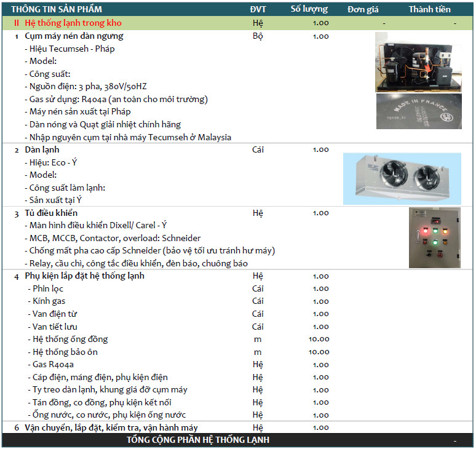Click the condensing unit product photo
Viewport: 476px width, 449px height.
click(x=418, y=62)
